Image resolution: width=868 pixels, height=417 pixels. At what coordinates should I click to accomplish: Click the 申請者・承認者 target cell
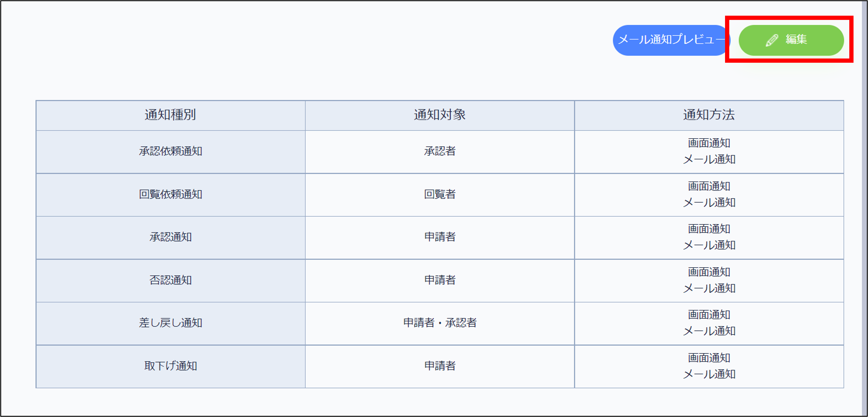[439, 323]
